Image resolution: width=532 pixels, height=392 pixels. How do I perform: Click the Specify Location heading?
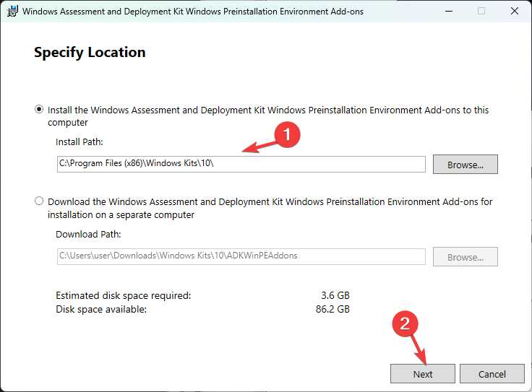90,53
